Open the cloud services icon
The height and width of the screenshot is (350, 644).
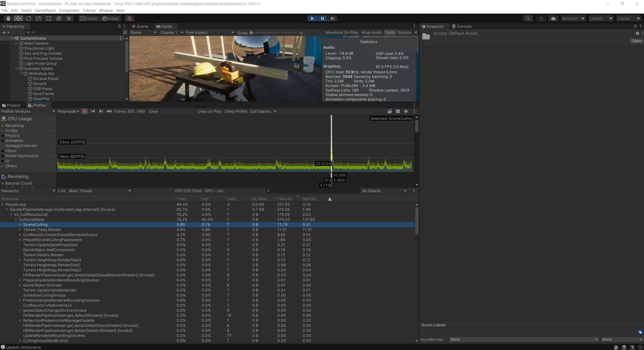pos(553,18)
